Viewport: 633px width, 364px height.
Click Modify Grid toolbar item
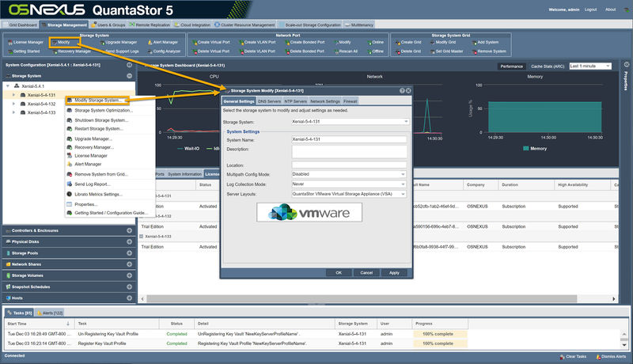pyautogui.click(x=443, y=43)
